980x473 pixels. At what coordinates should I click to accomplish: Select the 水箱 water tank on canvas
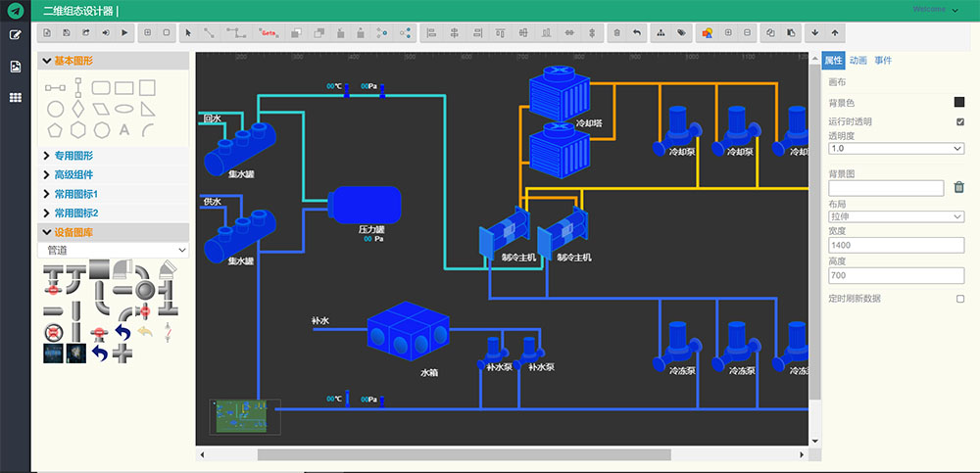pyautogui.click(x=408, y=331)
